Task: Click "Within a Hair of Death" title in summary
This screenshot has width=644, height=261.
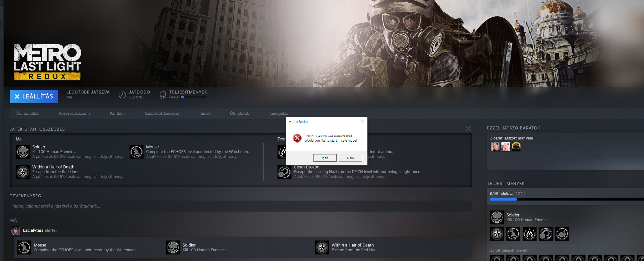Action: (53, 167)
